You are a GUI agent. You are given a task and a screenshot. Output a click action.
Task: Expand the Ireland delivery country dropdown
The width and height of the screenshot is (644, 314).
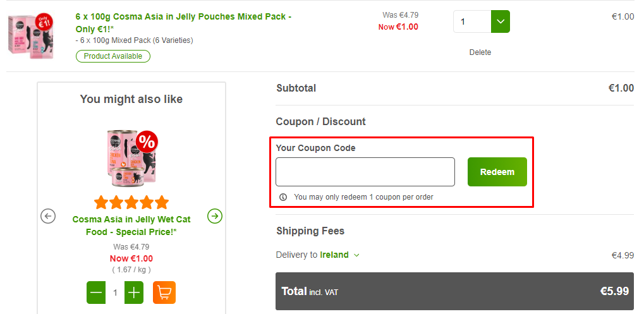point(356,255)
